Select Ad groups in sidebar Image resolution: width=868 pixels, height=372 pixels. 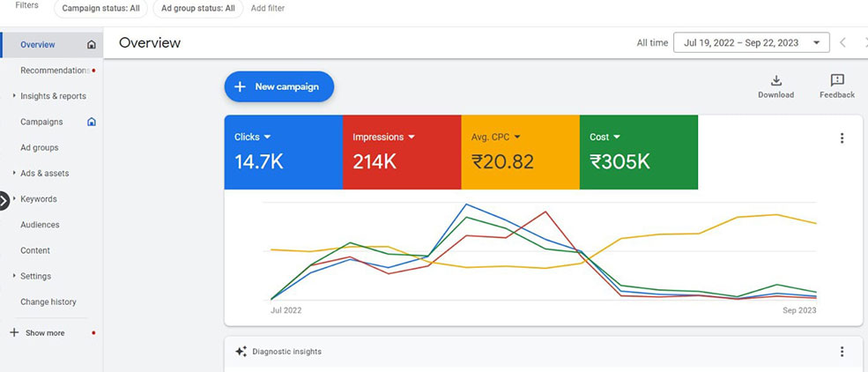(40, 148)
